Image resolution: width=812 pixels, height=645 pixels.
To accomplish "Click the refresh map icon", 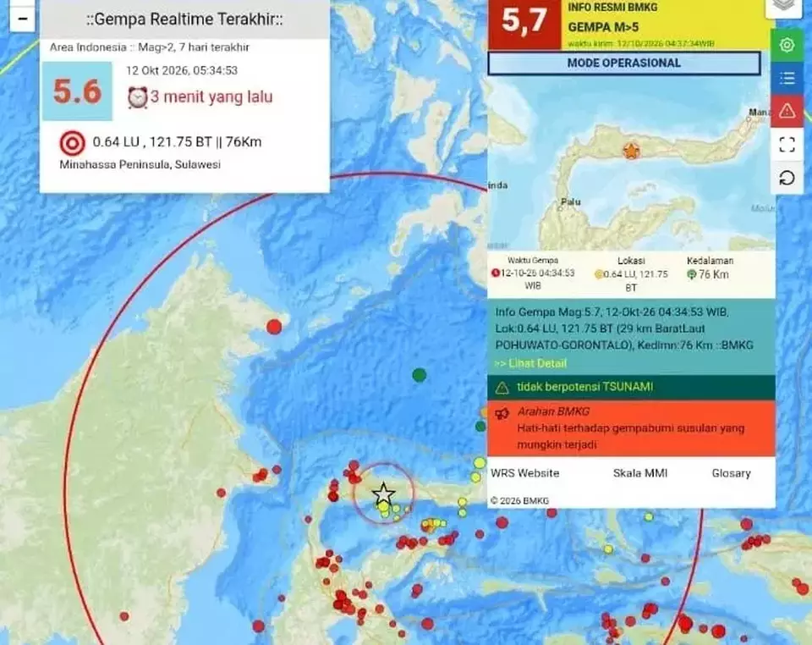I will point(787,178).
